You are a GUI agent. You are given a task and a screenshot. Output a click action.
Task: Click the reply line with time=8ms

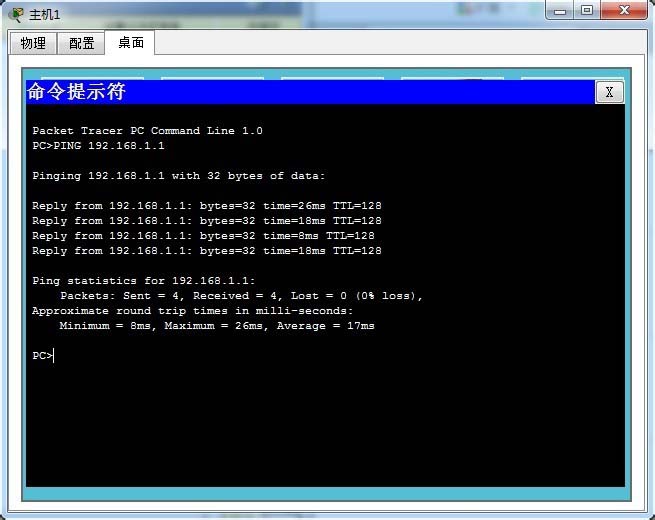click(x=203, y=236)
